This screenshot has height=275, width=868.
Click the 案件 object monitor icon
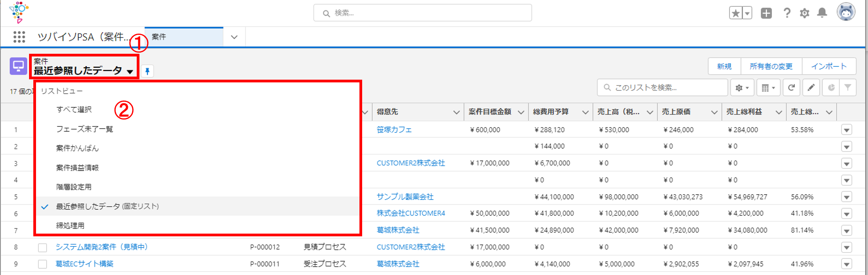[x=18, y=66]
